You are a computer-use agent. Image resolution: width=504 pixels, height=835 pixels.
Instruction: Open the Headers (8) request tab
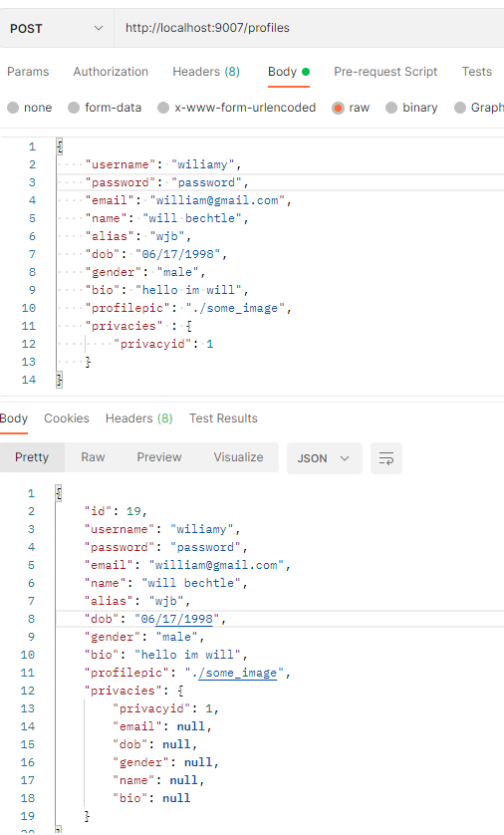click(206, 72)
